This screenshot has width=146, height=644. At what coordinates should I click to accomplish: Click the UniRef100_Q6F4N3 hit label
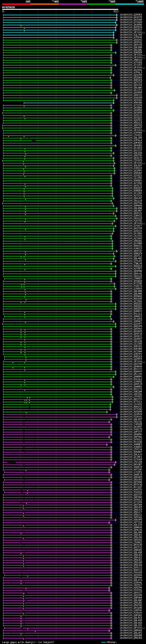[131, 497]
